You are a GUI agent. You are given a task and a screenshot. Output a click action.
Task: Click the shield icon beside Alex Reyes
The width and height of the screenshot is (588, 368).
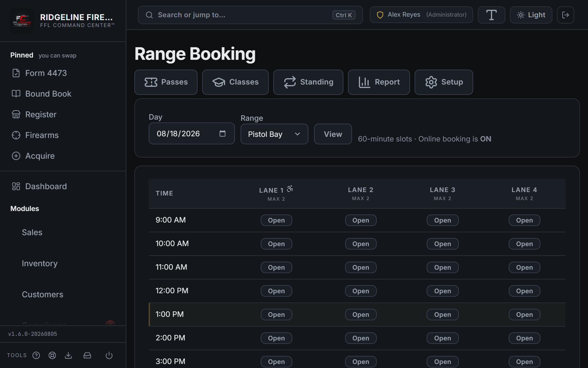(x=380, y=15)
